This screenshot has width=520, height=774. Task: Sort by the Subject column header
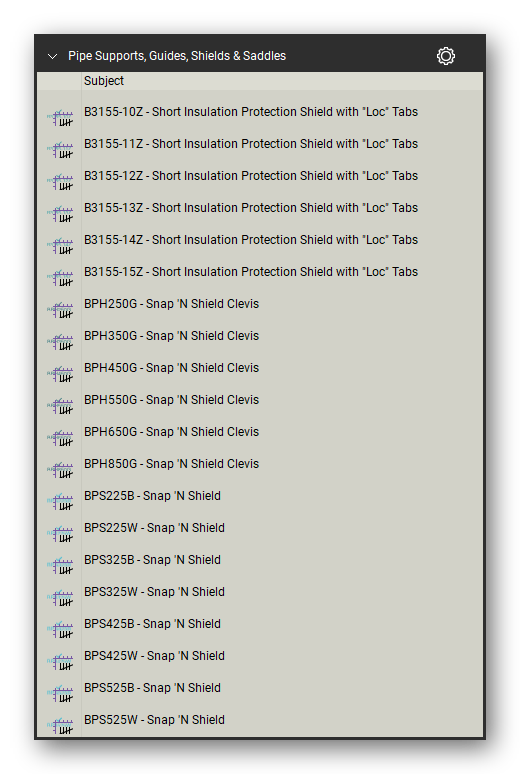click(104, 81)
